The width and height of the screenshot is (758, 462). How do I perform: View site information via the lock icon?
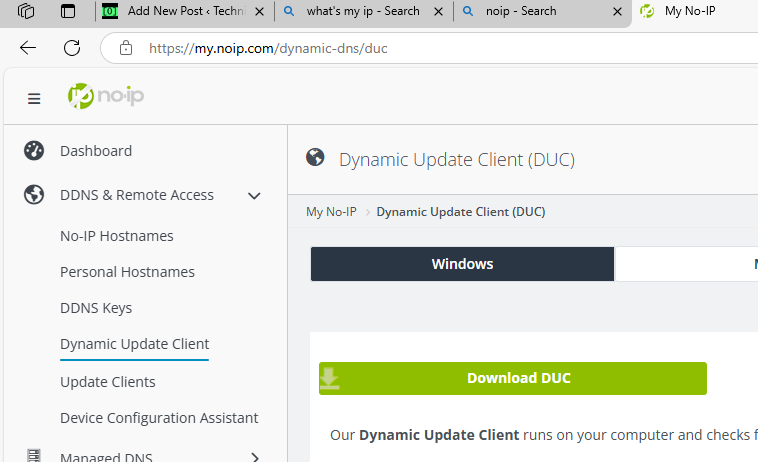pos(126,48)
